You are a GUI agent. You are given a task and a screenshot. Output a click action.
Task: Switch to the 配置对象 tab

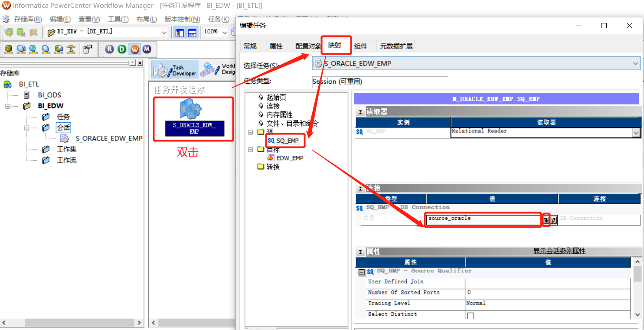pos(308,46)
